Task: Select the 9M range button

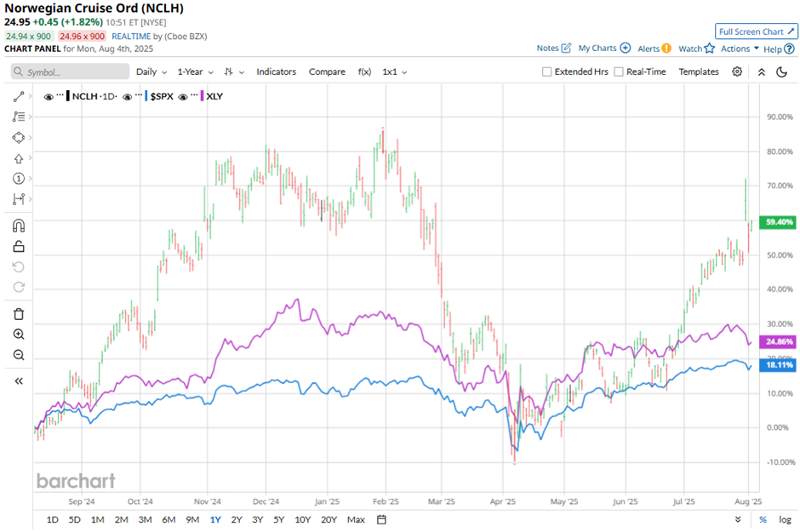Action: coord(191,520)
